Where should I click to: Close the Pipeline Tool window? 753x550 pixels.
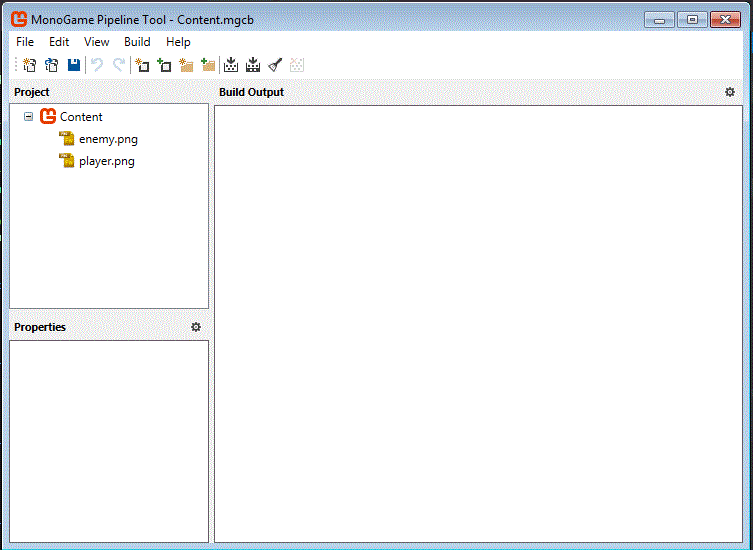click(x=725, y=20)
